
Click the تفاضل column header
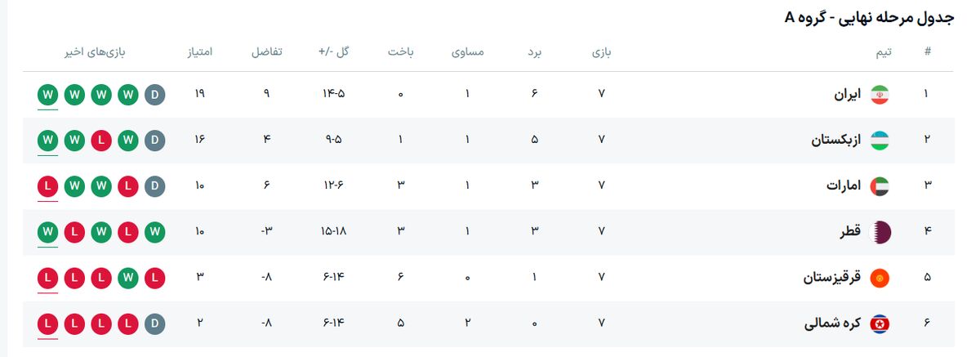266,52
